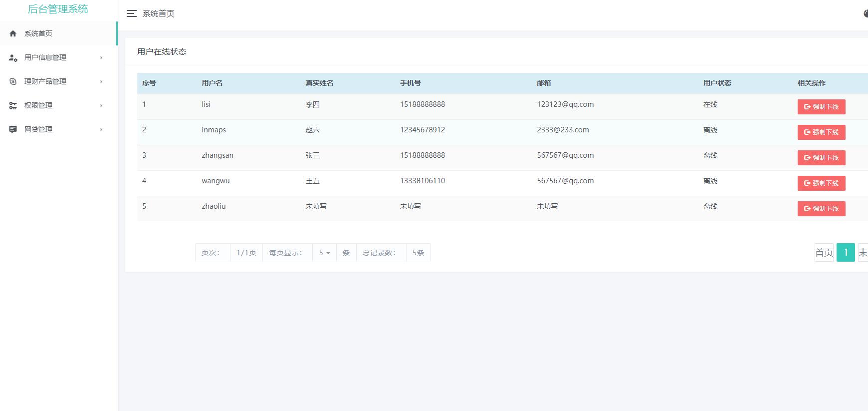Viewport: 868px width, 411px height.
Task: Go to 首页 in pagination
Action: click(824, 253)
